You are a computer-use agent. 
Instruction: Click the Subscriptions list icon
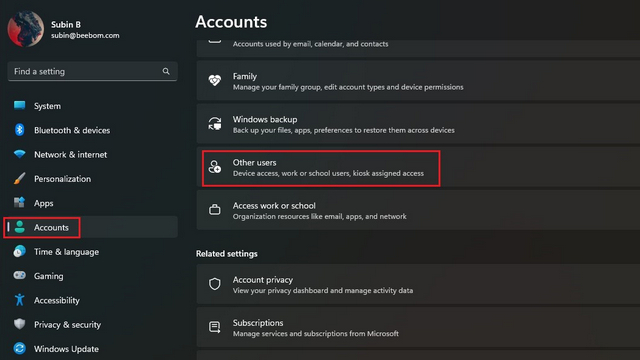(215, 327)
